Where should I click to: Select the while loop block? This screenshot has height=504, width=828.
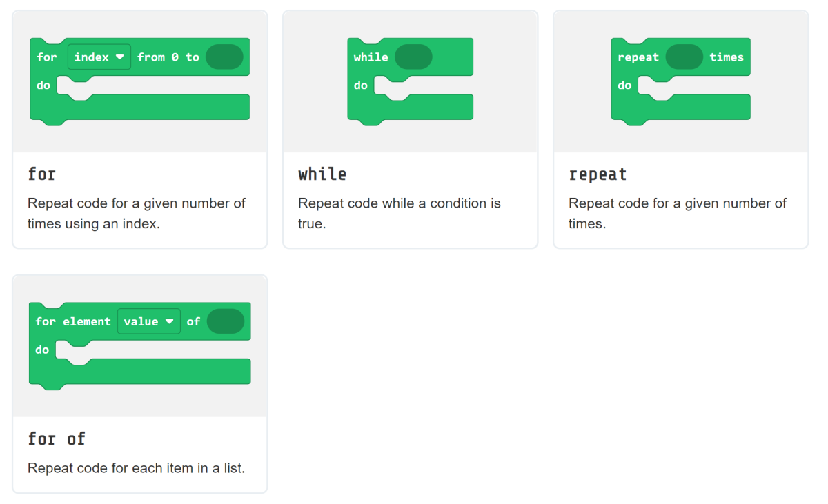pos(410,81)
